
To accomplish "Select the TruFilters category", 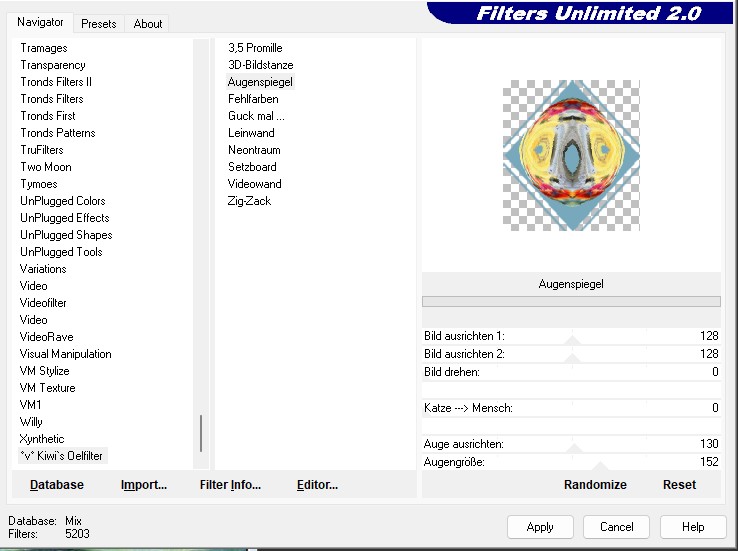I will [x=41, y=150].
